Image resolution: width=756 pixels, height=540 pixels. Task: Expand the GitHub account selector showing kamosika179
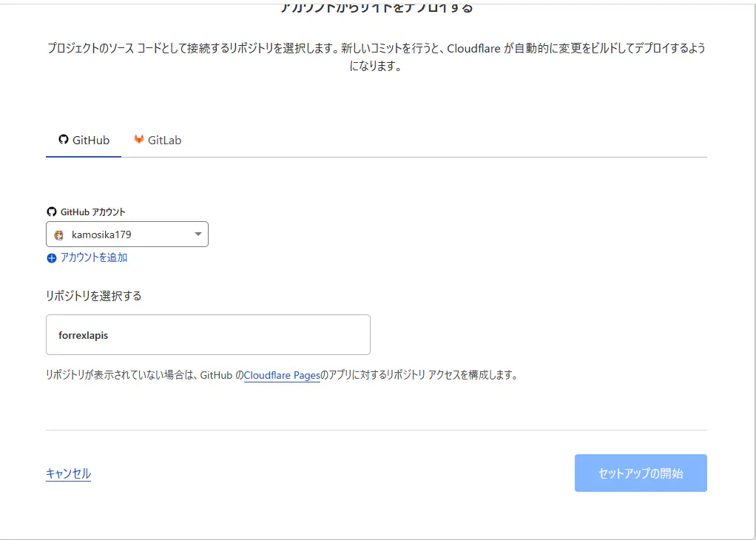[126, 234]
